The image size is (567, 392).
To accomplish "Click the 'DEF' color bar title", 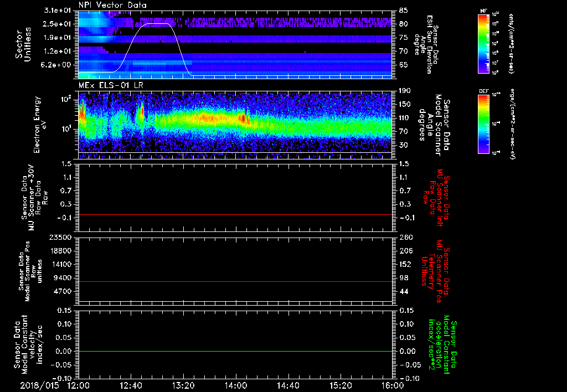I will click(484, 91).
